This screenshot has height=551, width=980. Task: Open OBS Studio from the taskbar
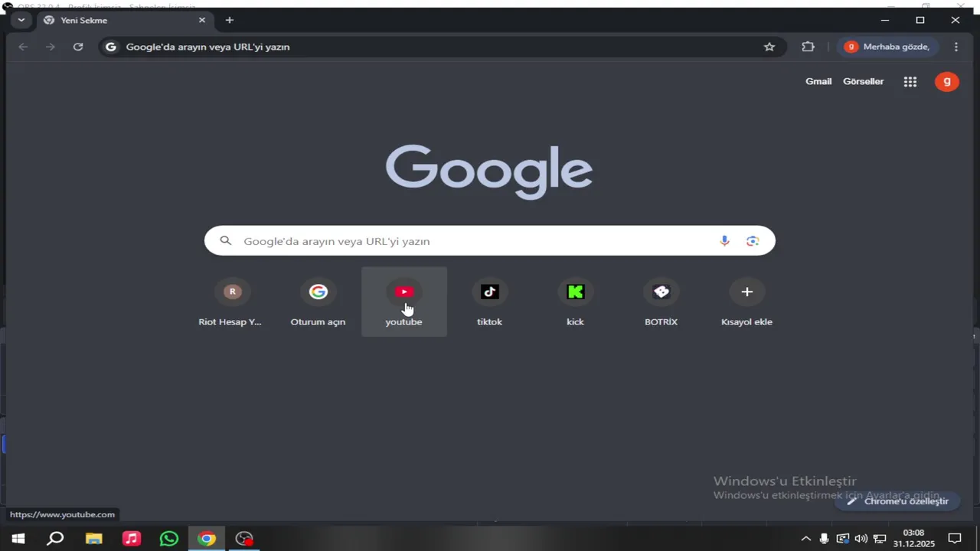[244, 539]
